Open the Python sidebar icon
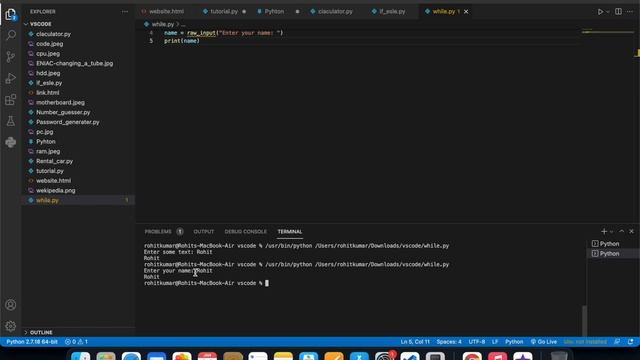This screenshot has height=360, width=640. pos(11,142)
